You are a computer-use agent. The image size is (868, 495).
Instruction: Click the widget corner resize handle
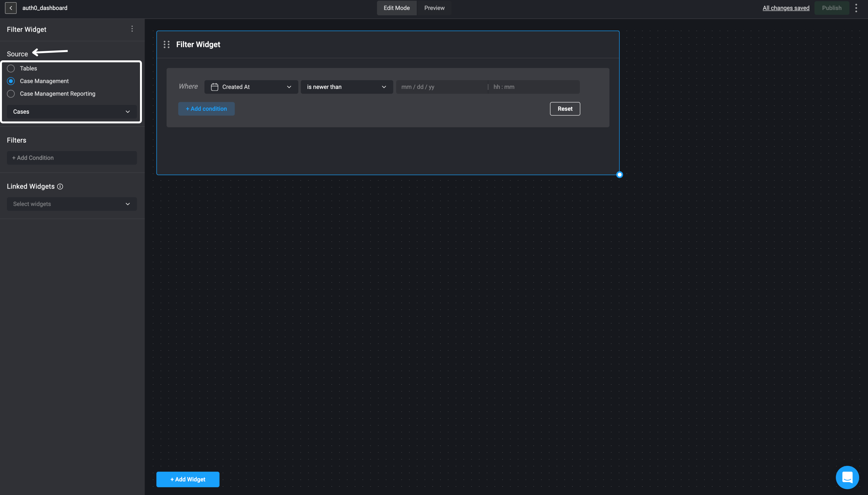(x=620, y=174)
